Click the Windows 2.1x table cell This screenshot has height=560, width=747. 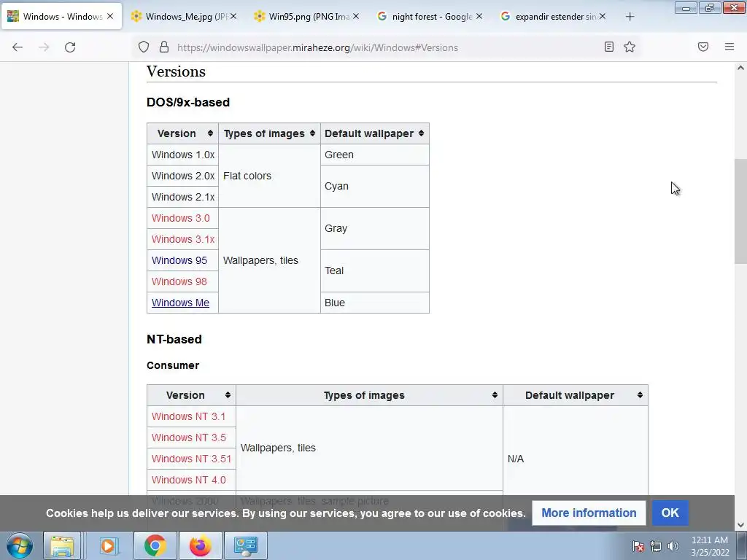point(182,197)
